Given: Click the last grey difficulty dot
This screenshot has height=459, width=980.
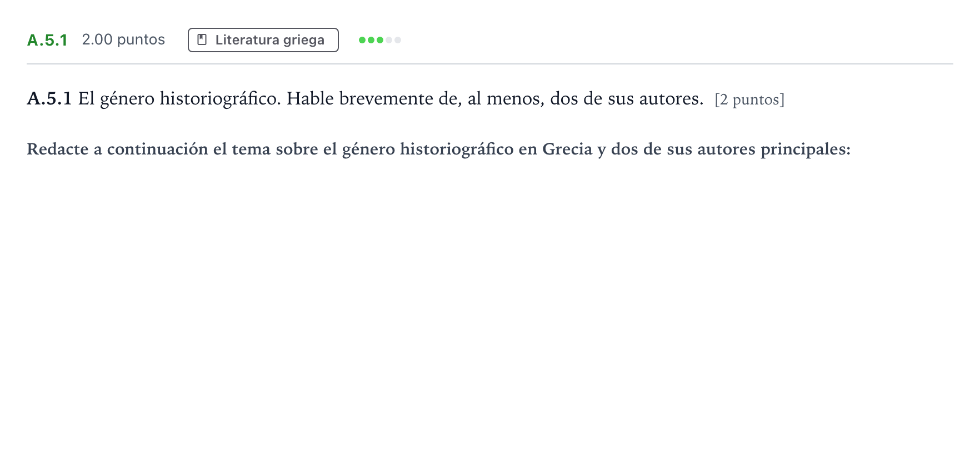Looking at the screenshot, I should (x=398, y=40).
